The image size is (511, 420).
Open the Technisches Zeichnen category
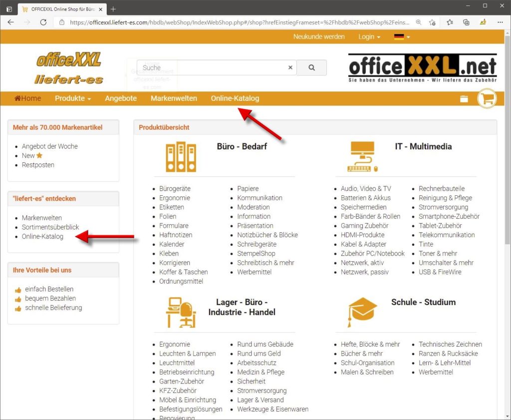[450, 344]
